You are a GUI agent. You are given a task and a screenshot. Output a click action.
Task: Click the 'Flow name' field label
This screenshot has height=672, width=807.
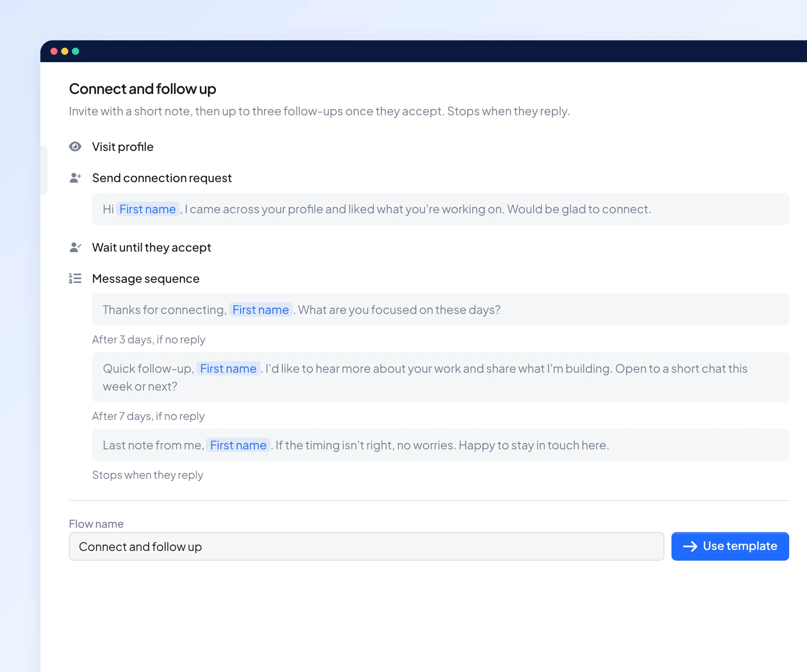pyautogui.click(x=96, y=524)
